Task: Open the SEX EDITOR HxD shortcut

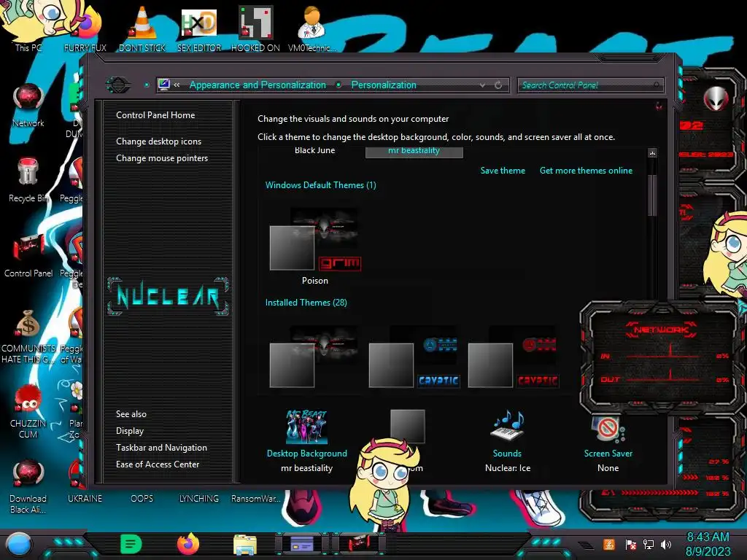Action: 199,28
